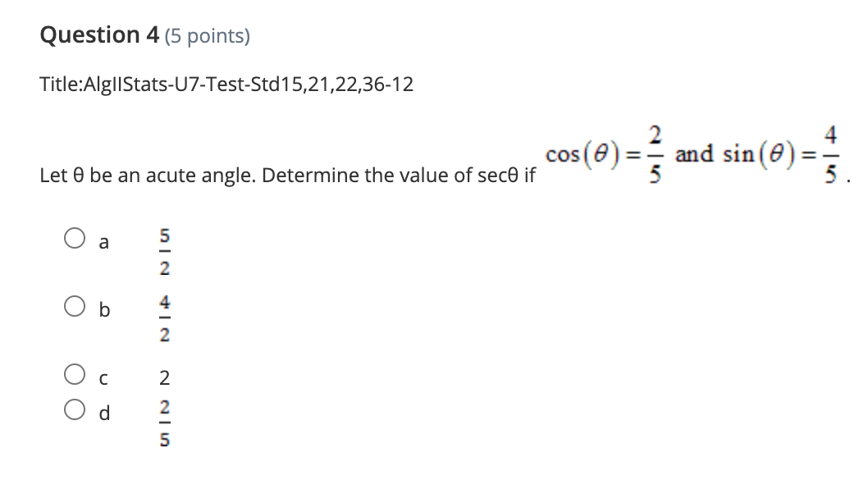
Task: Click the Title:AlgIIStats-U7-Test line
Action: 227,85
